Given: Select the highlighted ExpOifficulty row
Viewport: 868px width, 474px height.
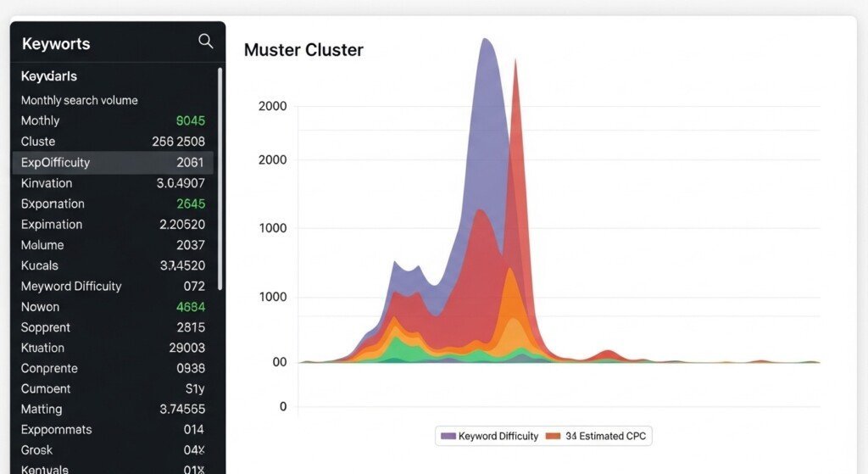Looking at the screenshot, I should click(113, 162).
